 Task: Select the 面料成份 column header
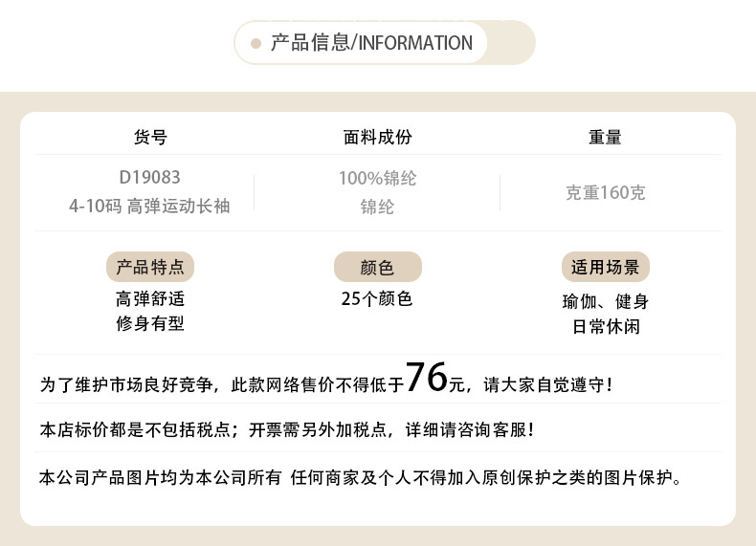(x=377, y=137)
